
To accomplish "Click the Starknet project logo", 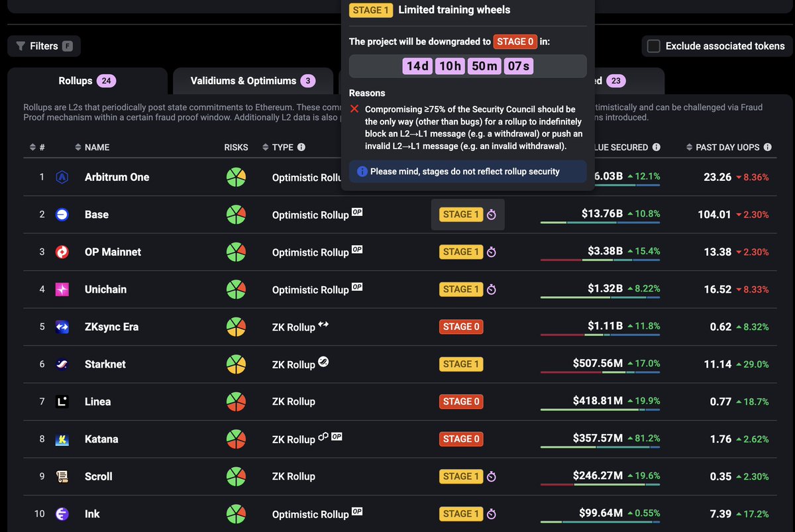I will [62, 364].
